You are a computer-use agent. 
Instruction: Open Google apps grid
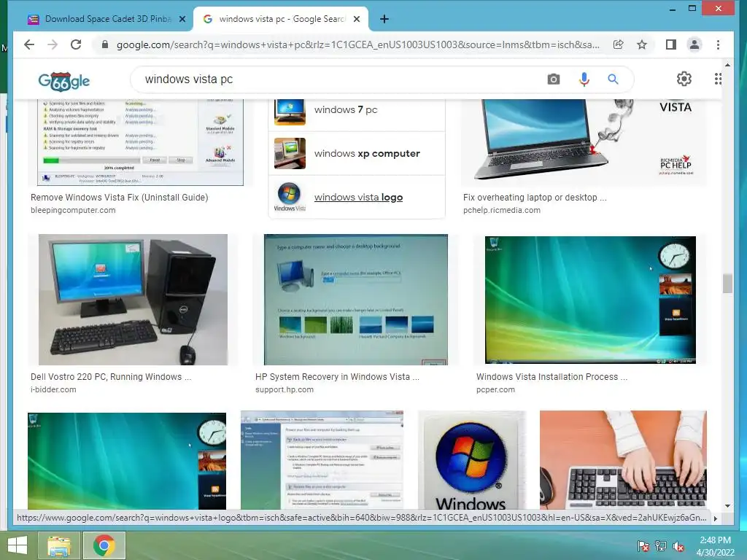point(718,79)
